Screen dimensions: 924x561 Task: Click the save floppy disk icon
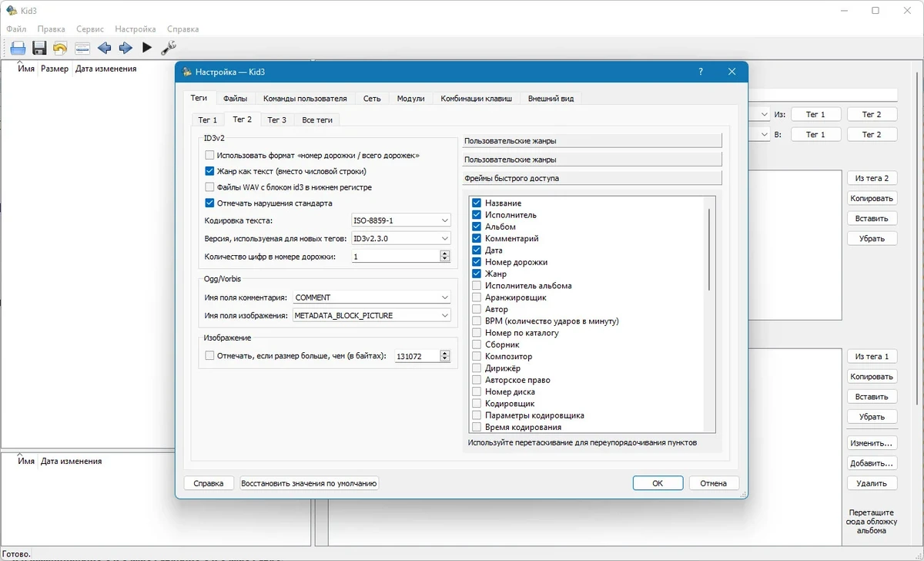pos(39,48)
